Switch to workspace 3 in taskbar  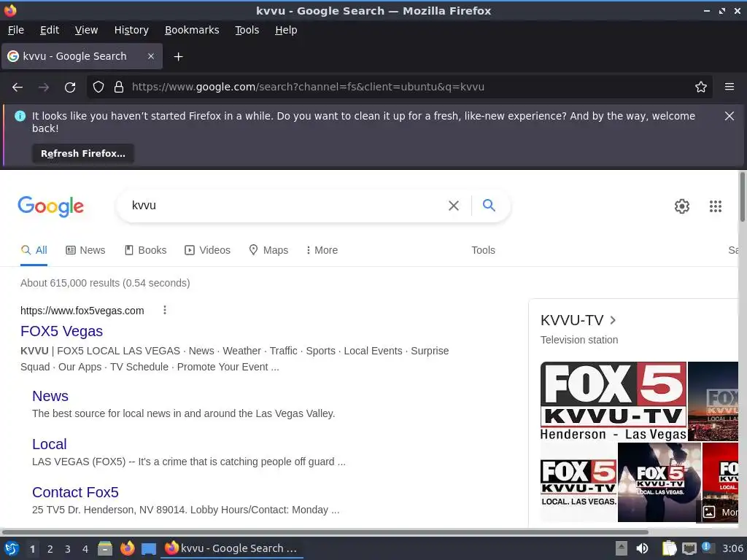coord(68,549)
